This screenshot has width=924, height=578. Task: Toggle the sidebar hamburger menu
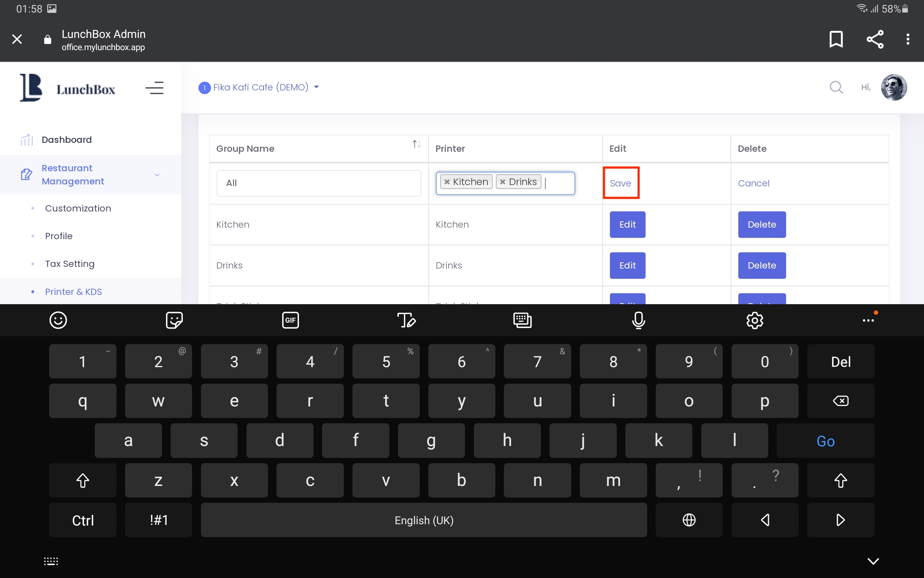pos(154,88)
